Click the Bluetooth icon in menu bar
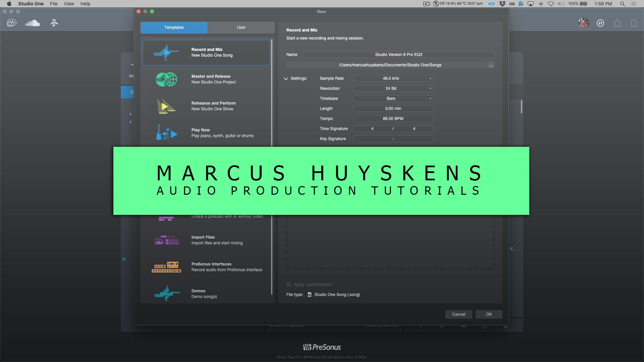Screen dimensions: 644x362 point(541,4)
